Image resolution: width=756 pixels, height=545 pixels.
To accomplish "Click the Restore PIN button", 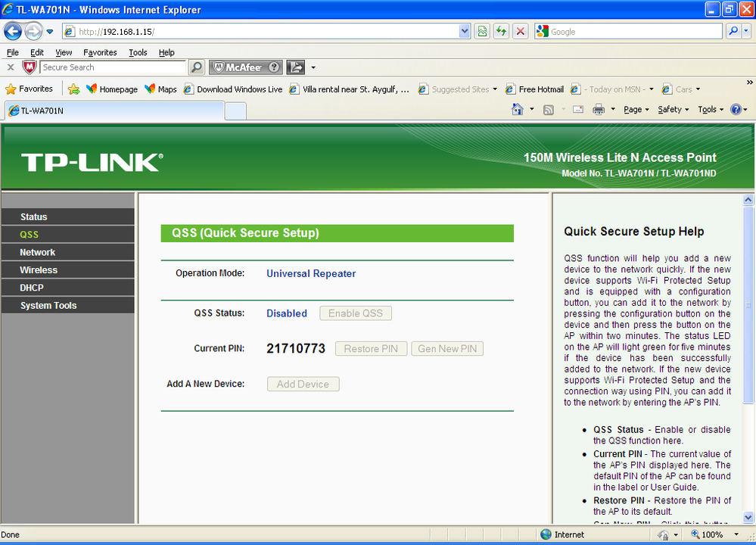I will click(x=372, y=349).
